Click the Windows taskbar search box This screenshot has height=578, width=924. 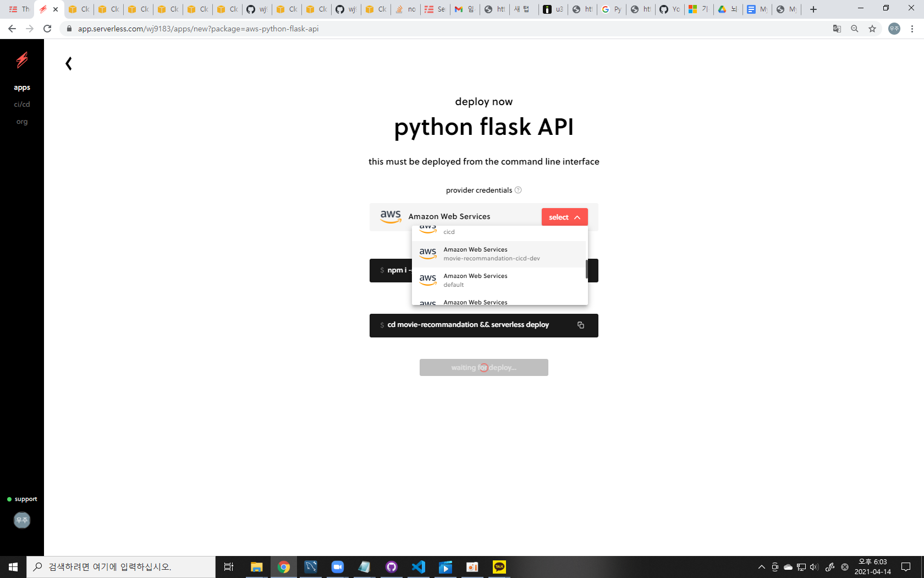pos(121,567)
